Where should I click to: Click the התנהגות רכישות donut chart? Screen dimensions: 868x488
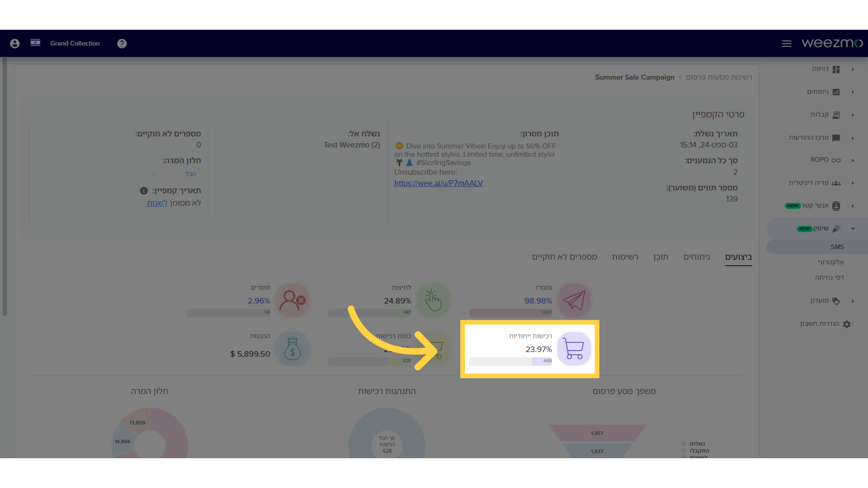(x=387, y=434)
